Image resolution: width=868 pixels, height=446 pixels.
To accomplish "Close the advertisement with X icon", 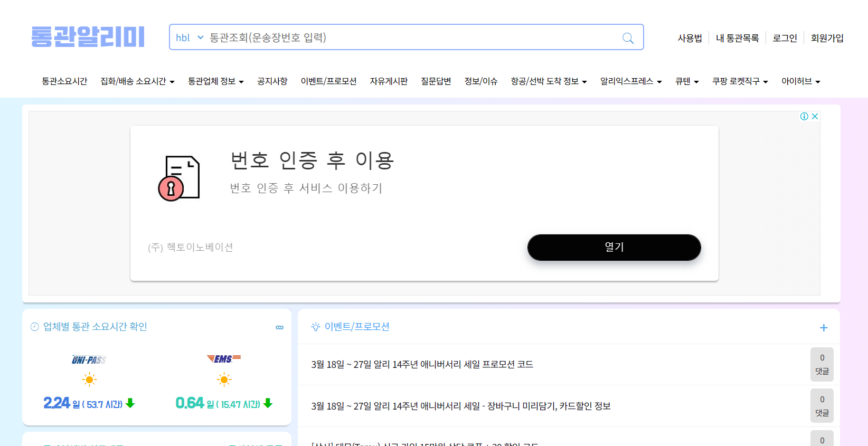I will [815, 116].
